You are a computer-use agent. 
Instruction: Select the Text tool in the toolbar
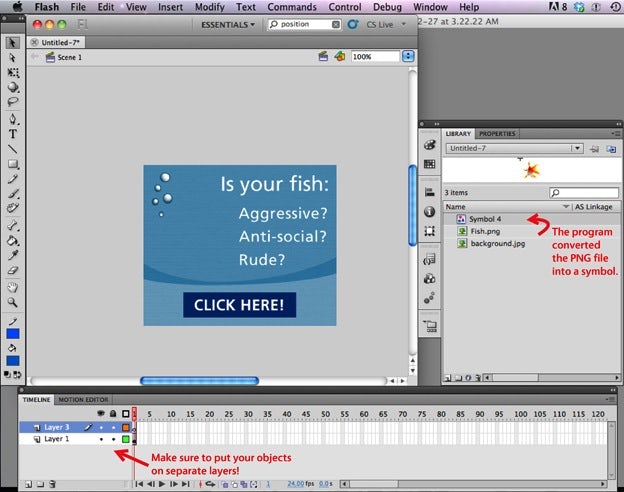coord(13,133)
